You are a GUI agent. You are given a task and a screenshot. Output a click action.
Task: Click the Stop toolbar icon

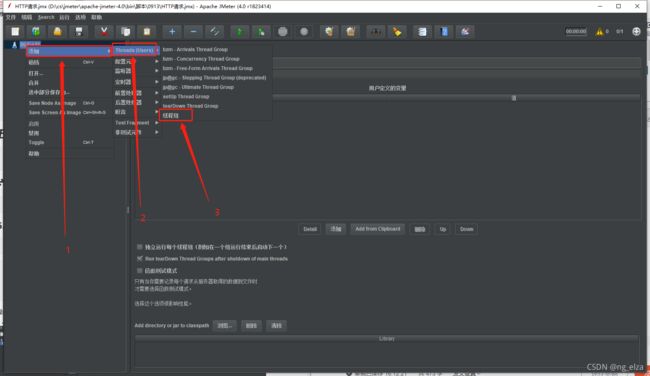[x=283, y=32]
